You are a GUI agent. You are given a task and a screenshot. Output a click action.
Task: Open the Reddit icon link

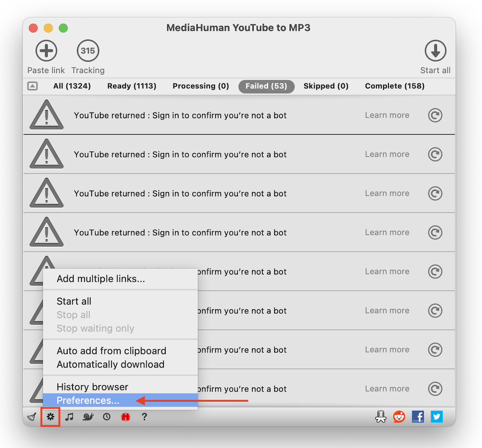pos(399,417)
